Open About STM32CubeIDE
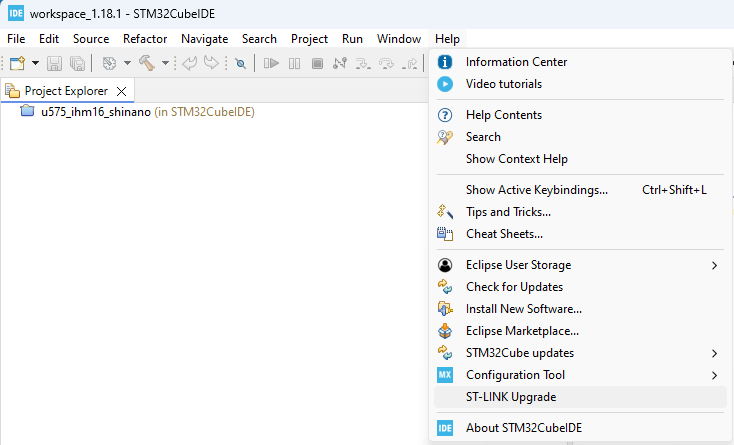This screenshot has width=734, height=445. tap(580, 428)
